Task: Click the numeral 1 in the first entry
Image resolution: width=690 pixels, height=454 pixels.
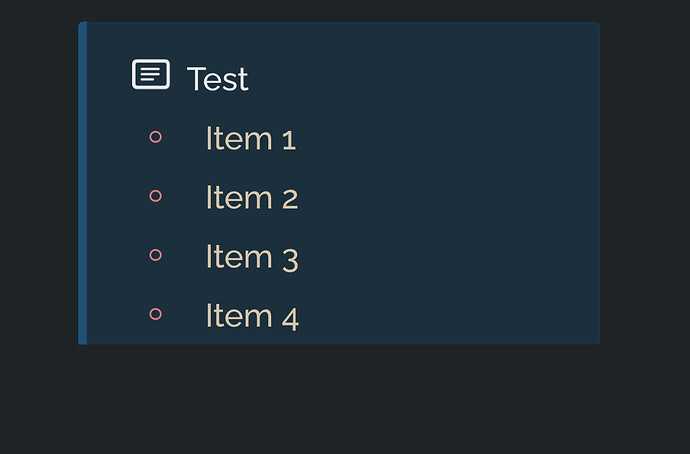Action: point(289,141)
